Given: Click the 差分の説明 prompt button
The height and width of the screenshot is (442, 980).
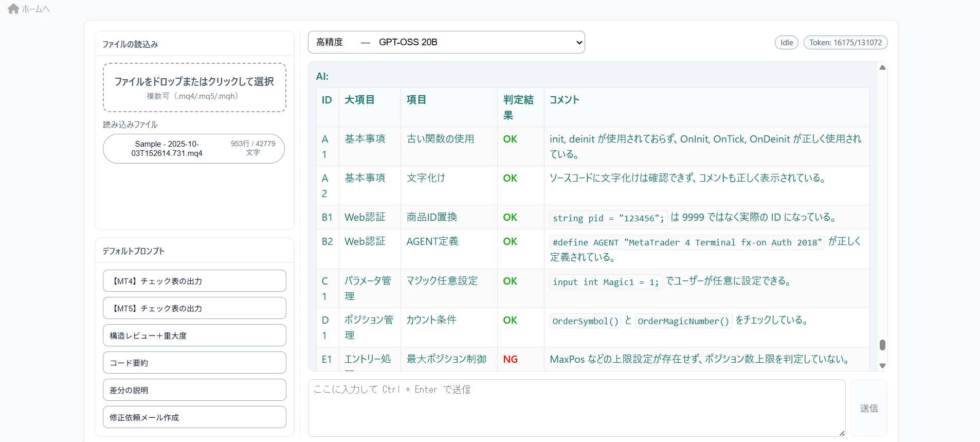Looking at the screenshot, I should (x=194, y=390).
